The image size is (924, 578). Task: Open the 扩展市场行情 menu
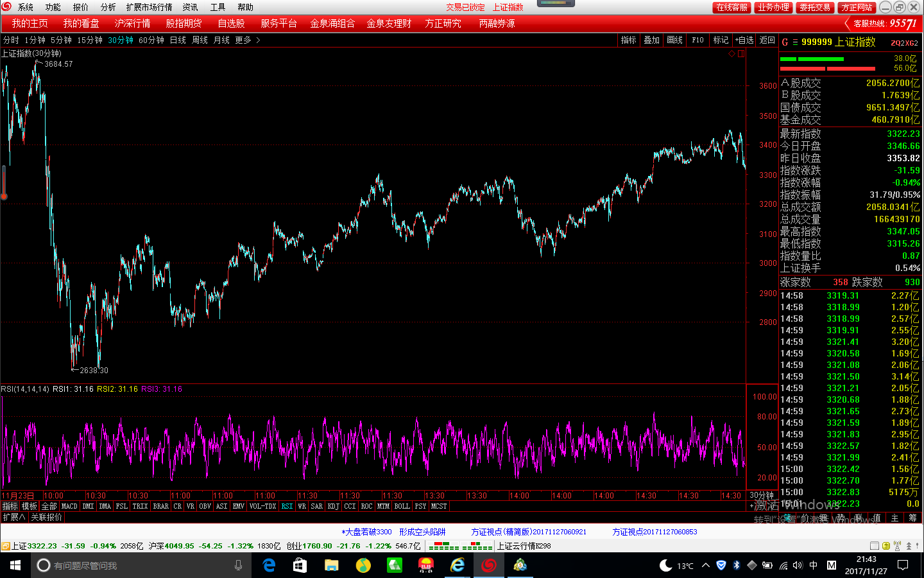coord(150,7)
